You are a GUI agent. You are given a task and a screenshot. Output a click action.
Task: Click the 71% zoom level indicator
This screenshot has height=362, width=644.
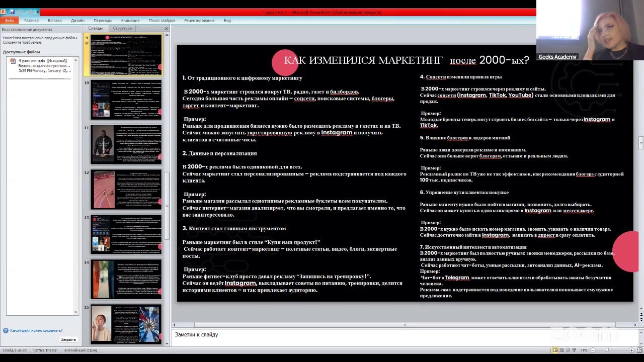click(x=584, y=350)
